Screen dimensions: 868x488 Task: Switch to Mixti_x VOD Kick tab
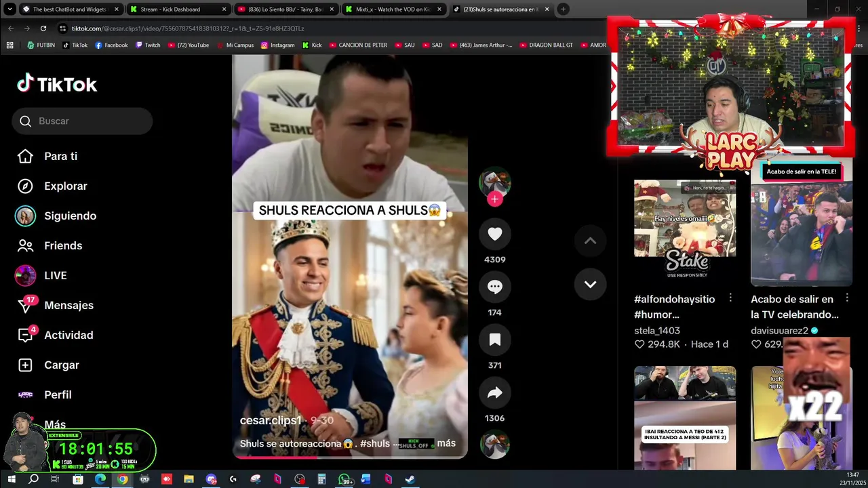tap(393, 9)
